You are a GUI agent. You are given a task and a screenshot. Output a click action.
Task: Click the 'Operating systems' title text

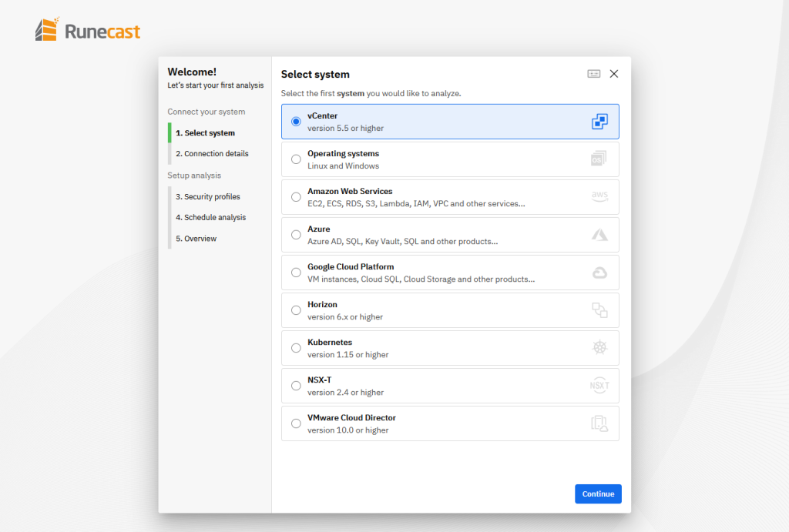(343, 153)
